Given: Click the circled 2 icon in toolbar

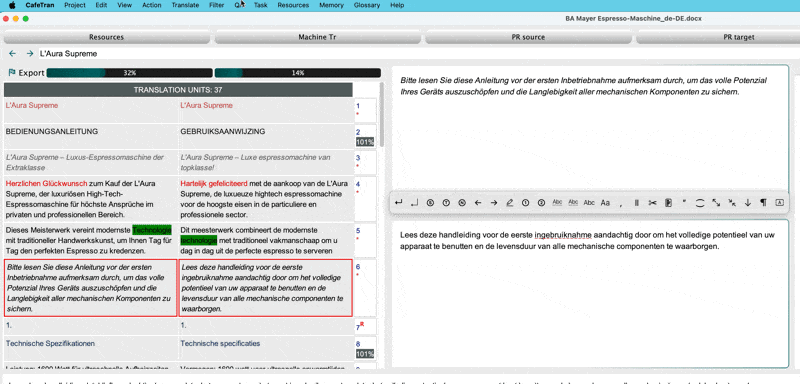Looking at the screenshot, I should (541, 202).
